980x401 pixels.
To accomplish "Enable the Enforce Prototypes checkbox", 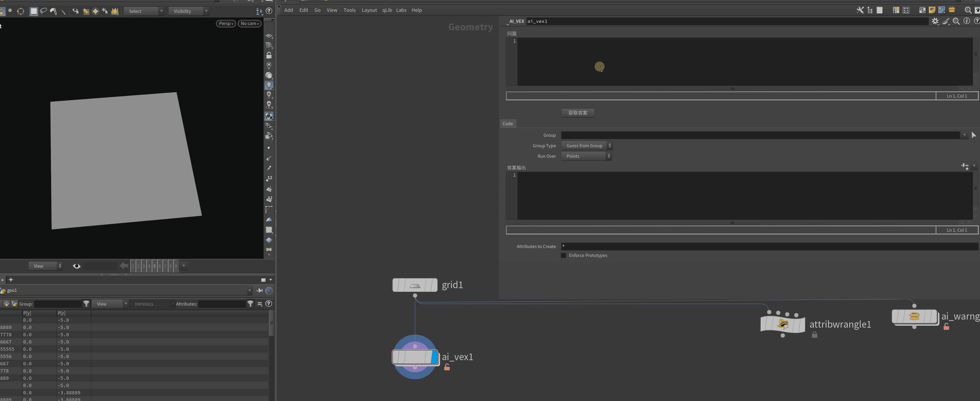I will click(x=563, y=255).
